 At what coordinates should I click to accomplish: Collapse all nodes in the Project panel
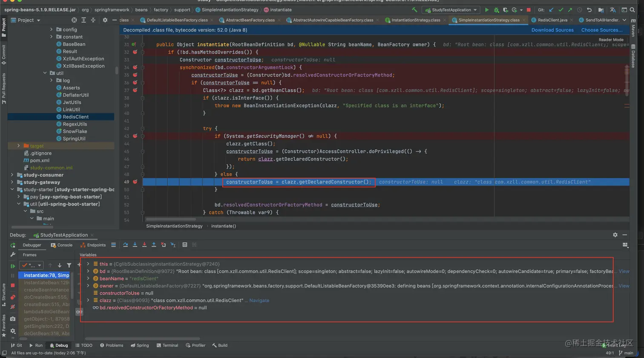point(93,20)
